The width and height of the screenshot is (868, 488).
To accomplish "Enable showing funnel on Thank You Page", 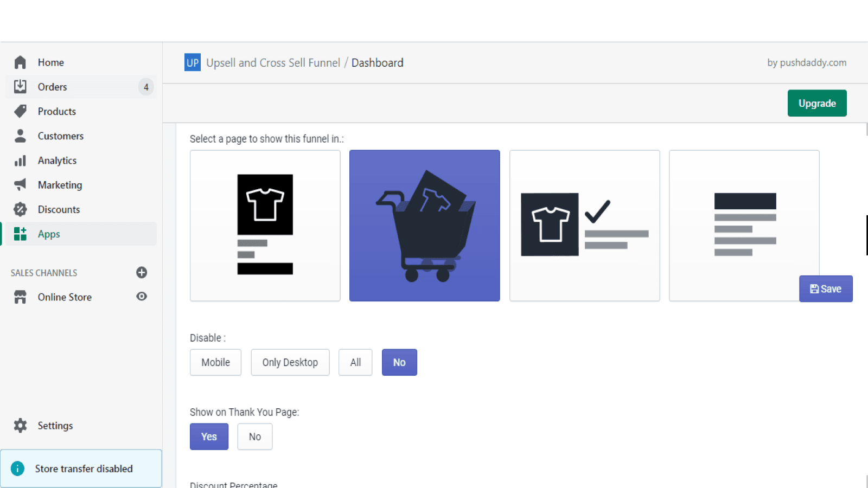I will click(x=209, y=436).
